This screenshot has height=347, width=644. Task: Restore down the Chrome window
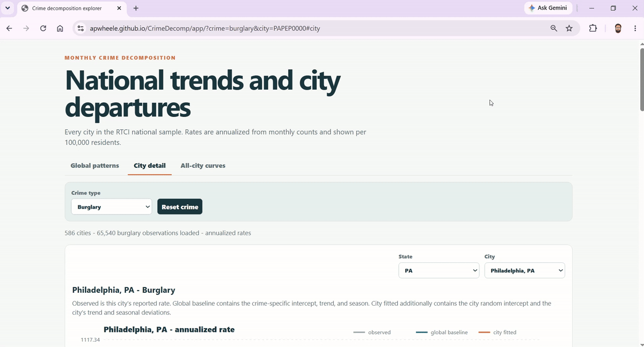pyautogui.click(x=613, y=8)
